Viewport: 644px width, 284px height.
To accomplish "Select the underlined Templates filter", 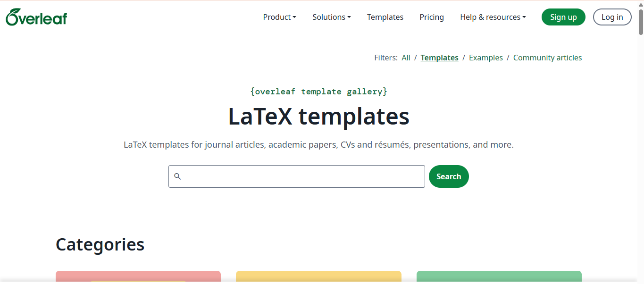I will (x=440, y=58).
